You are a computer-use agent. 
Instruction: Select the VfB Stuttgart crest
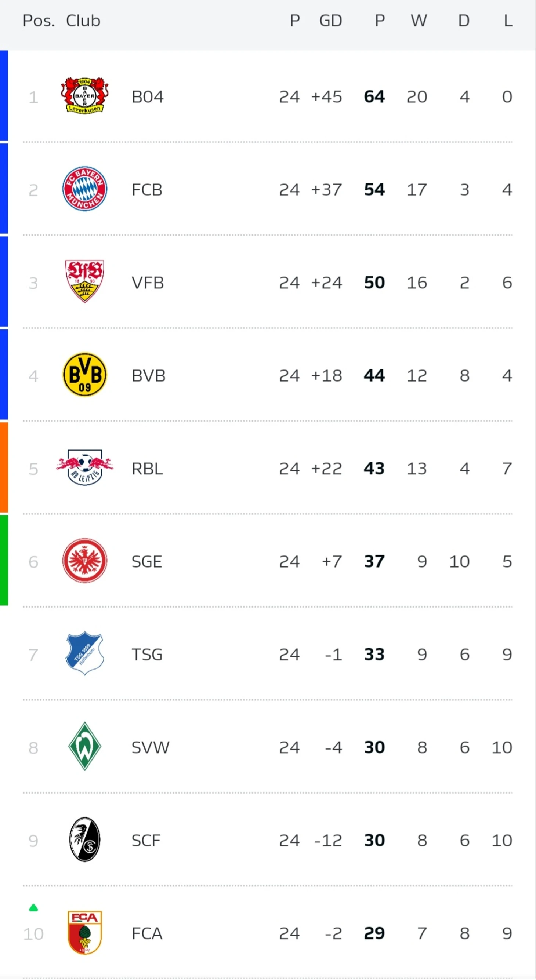click(x=84, y=281)
